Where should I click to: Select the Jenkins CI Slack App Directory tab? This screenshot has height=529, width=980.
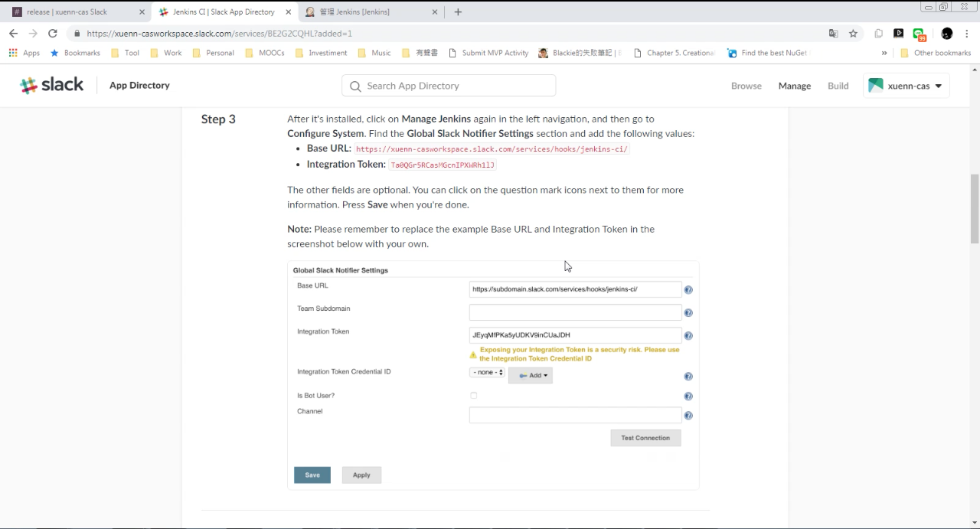[224, 12]
